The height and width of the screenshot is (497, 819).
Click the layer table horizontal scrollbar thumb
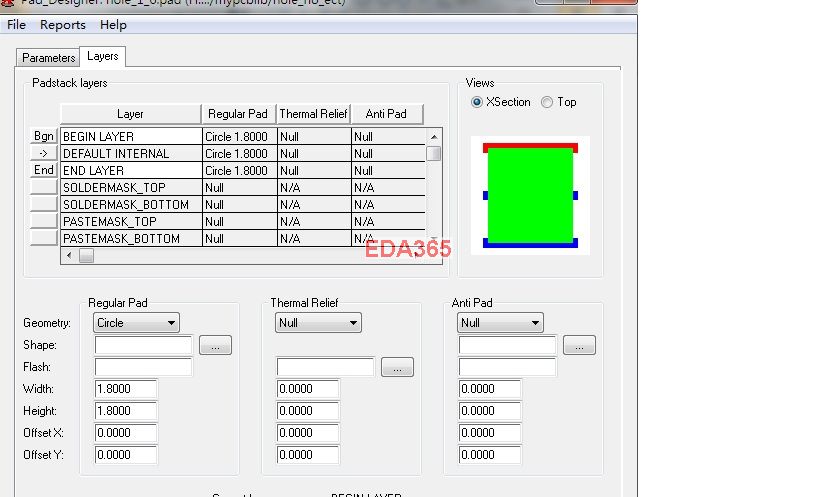point(87,255)
